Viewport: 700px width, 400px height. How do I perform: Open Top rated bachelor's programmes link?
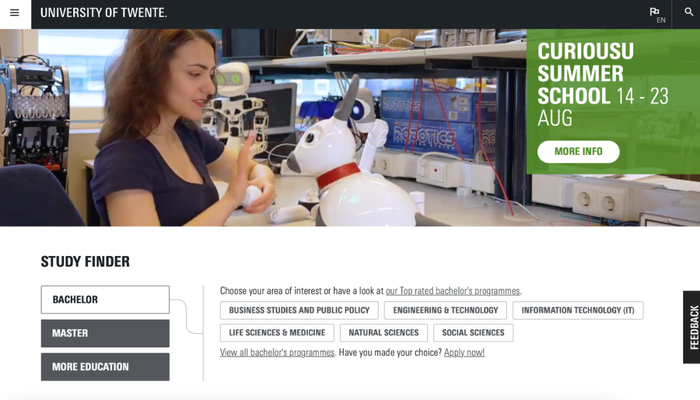[x=453, y=291]
